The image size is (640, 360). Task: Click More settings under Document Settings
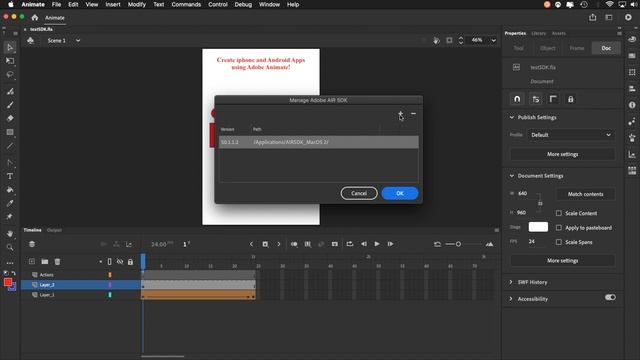click(x=563, y=260)
